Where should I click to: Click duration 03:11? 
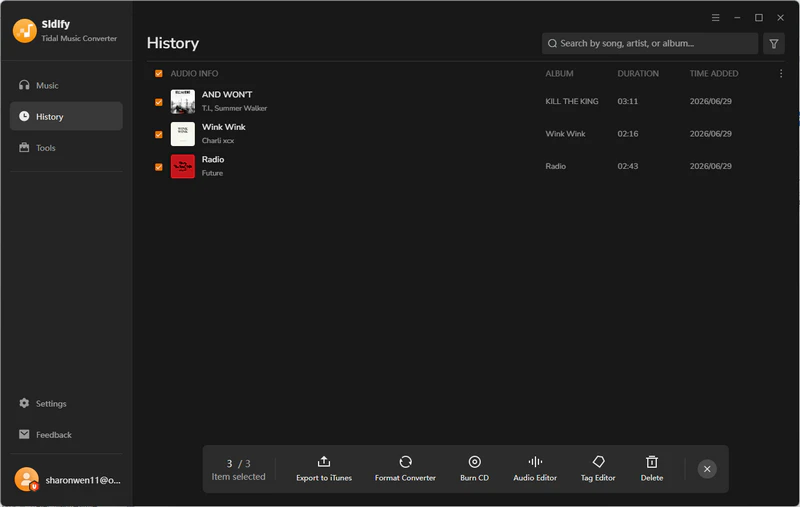click(x=628, y=102)
